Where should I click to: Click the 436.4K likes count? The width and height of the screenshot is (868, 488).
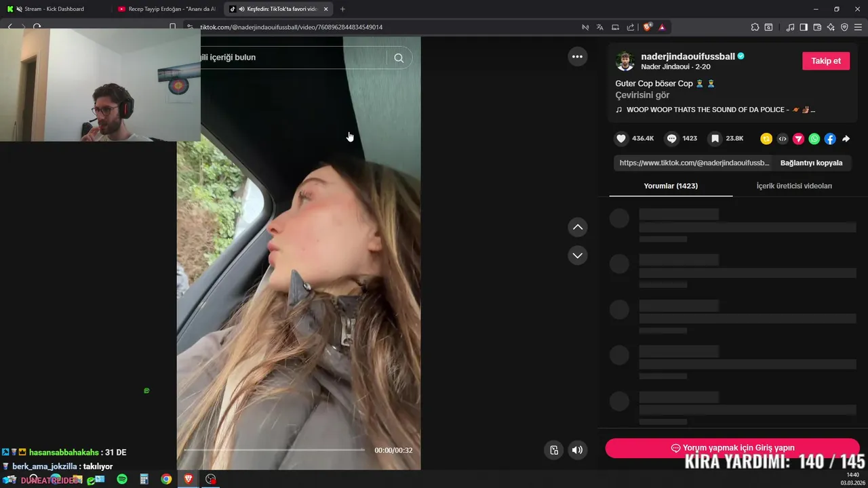(643, 138)
